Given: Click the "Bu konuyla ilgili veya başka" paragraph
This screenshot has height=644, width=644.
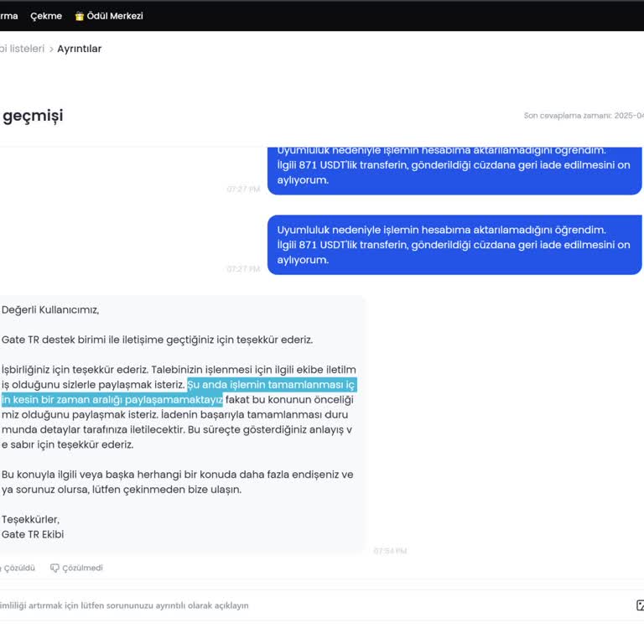Looking at the screenshot, I should (178, 482).
